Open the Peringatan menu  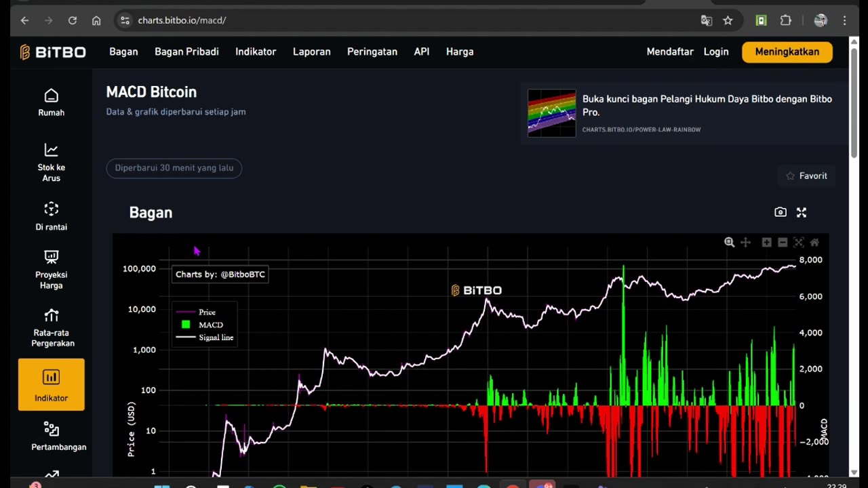372,52
